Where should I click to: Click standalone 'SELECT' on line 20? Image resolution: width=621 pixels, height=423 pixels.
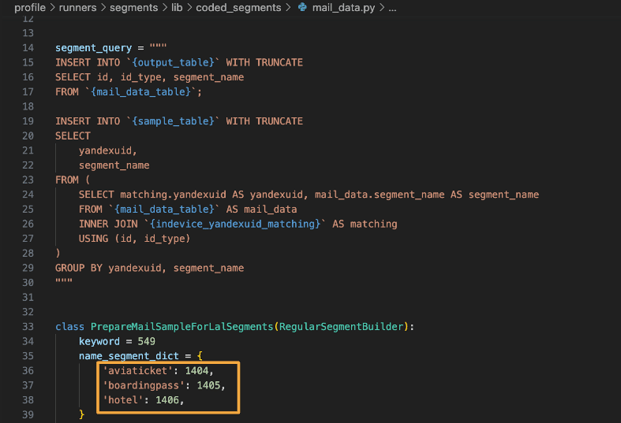[73, 136]
